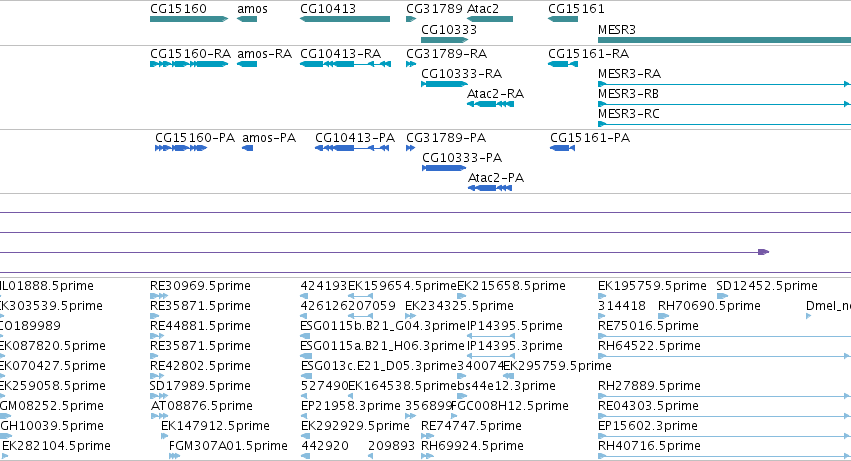Viewport: 851px width, 461px height.
Task: Open protein CG10413-PA
Action: coord(355,138)
